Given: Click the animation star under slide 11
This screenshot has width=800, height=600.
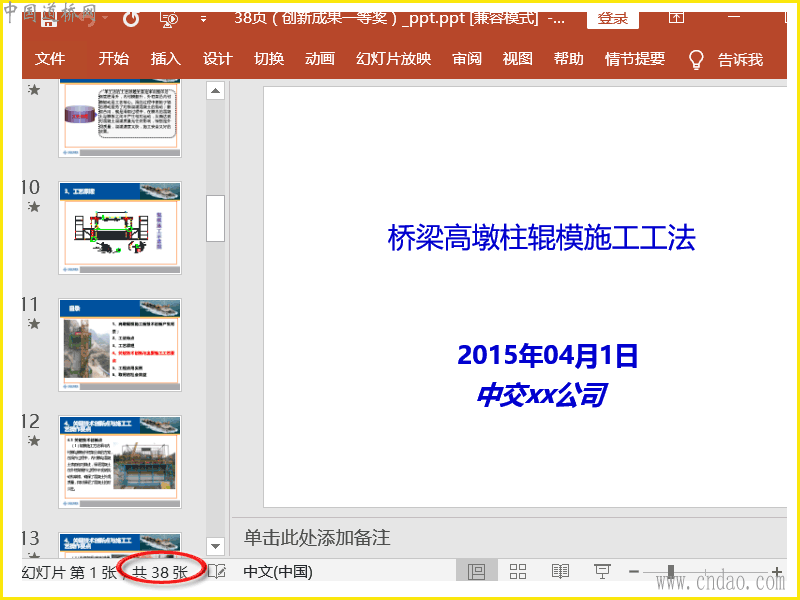Looking at the screenshot, I should pos(34,323).
